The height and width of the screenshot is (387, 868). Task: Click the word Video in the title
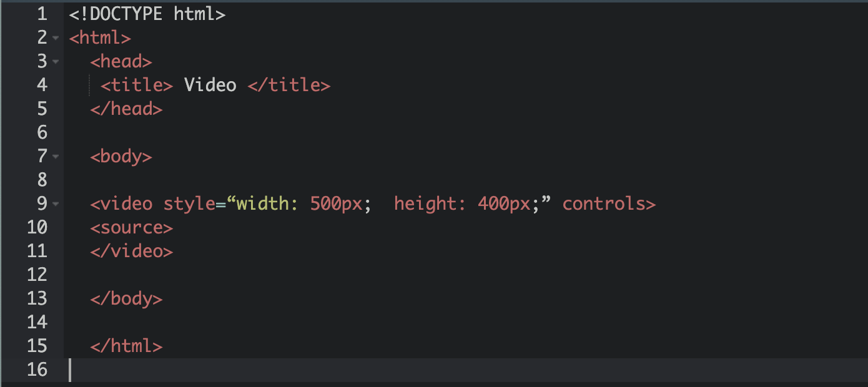[x=210, y=85]
